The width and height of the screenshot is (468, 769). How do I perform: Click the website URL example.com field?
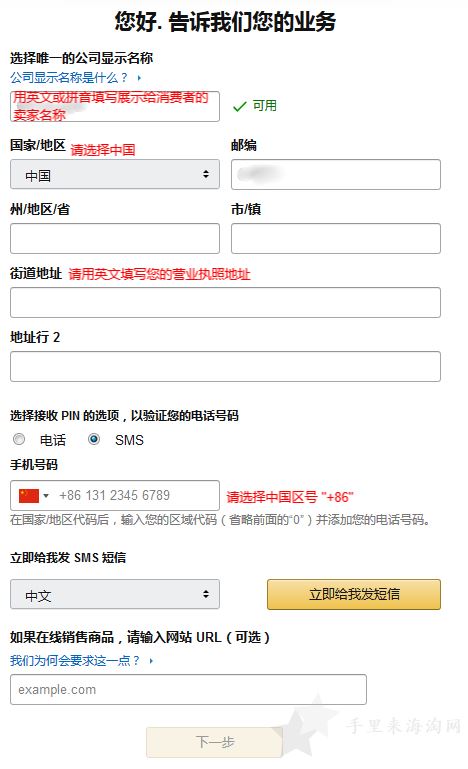pyautogui.click(x=188, y=690)
